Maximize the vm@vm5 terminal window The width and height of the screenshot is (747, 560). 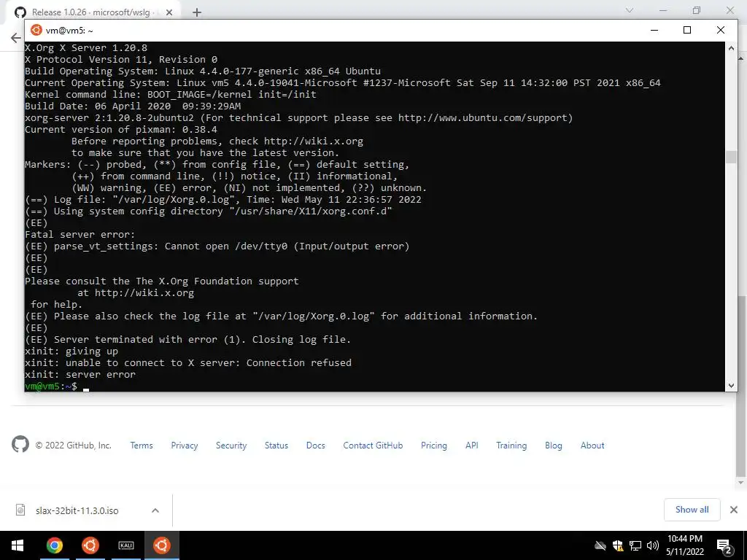click(x=687, y=30)
